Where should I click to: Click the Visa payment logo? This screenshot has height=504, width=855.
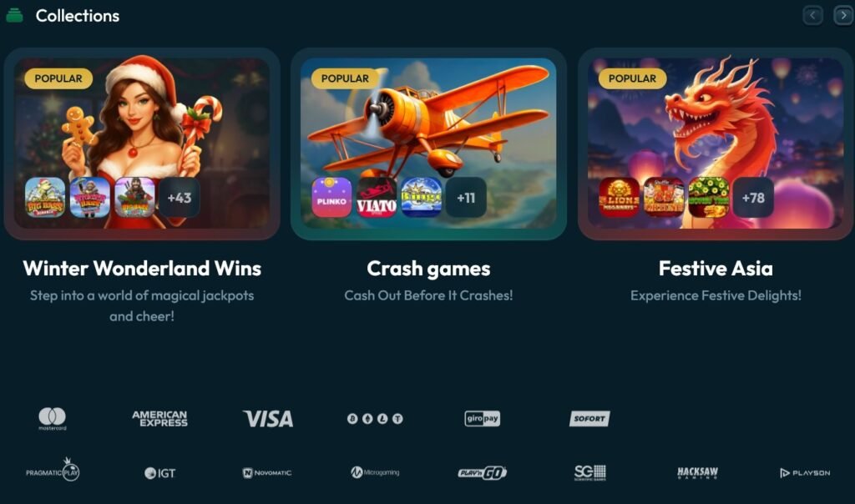268,418
